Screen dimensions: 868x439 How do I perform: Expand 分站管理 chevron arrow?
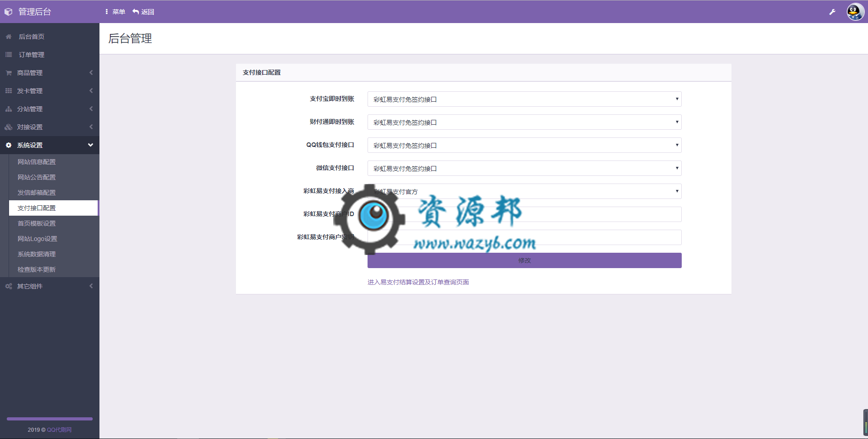click(91, 109)
